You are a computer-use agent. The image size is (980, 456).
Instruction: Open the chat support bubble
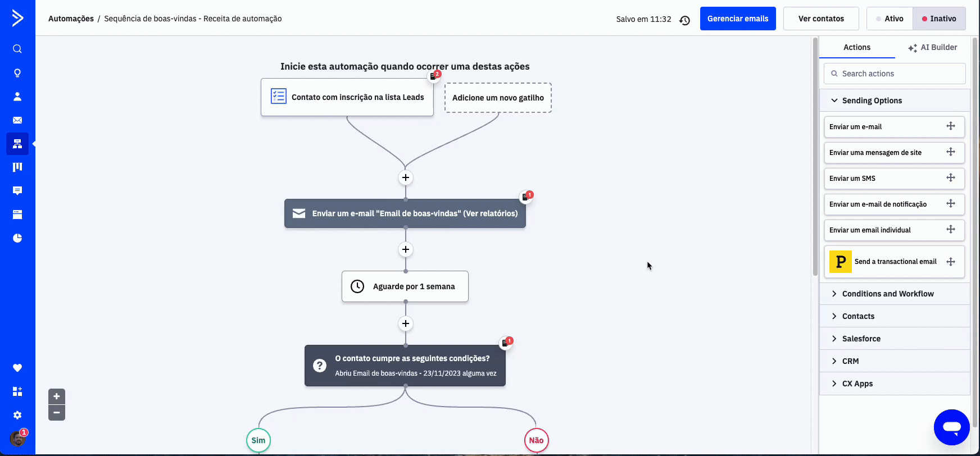pyautogui.click(x=951, y=427)
